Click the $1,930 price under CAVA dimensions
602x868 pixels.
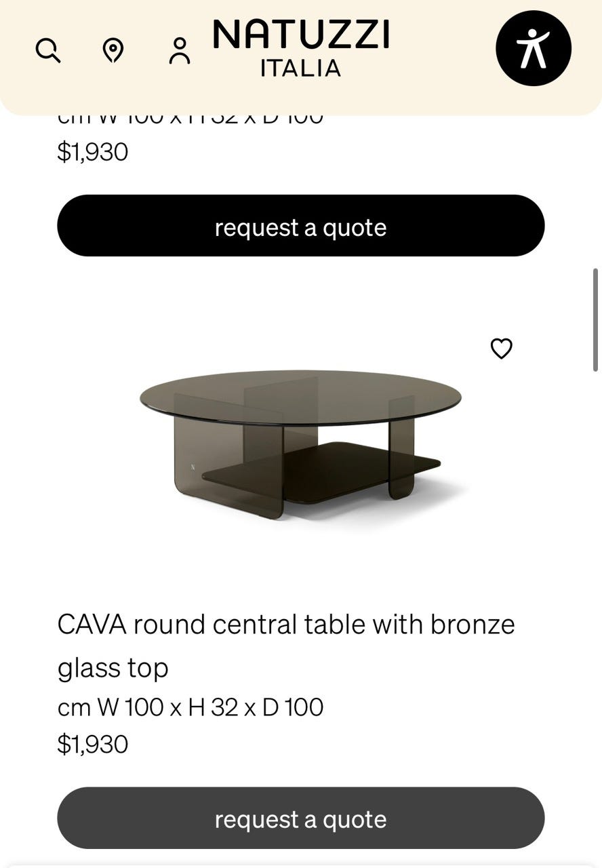(x=93, y=744)
